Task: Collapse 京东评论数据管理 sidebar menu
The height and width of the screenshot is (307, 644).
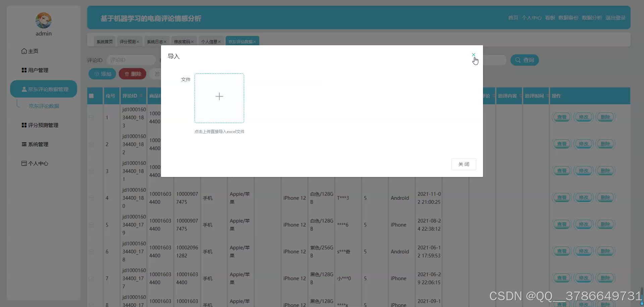Action: pos(44,89)
